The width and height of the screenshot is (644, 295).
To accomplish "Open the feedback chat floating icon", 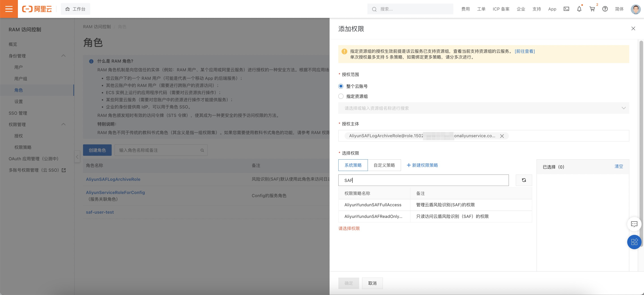I will [634, 224].
